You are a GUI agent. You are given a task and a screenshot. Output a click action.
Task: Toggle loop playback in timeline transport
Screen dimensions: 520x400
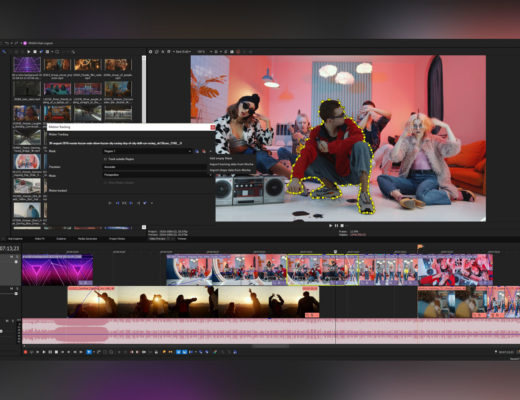coord(31,352)
